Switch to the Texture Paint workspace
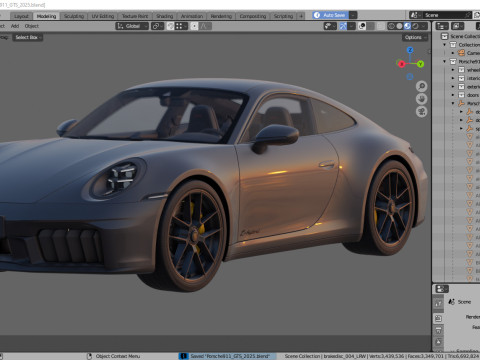The image size is (480, 360). [135, 16]
